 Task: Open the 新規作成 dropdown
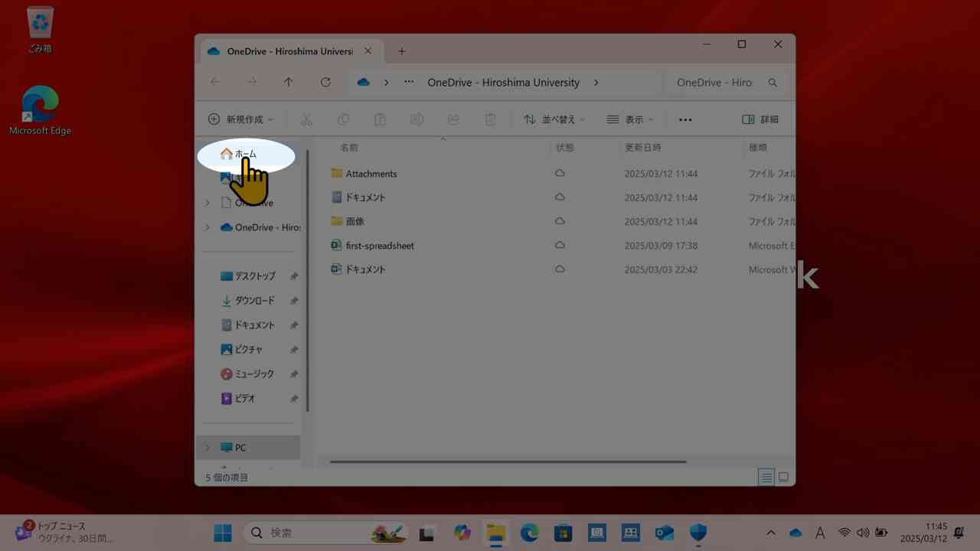pyautogui.click(x=240, y=119)
